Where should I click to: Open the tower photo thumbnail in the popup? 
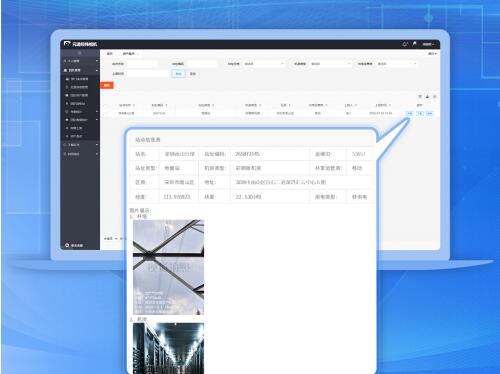coord(168,267)
